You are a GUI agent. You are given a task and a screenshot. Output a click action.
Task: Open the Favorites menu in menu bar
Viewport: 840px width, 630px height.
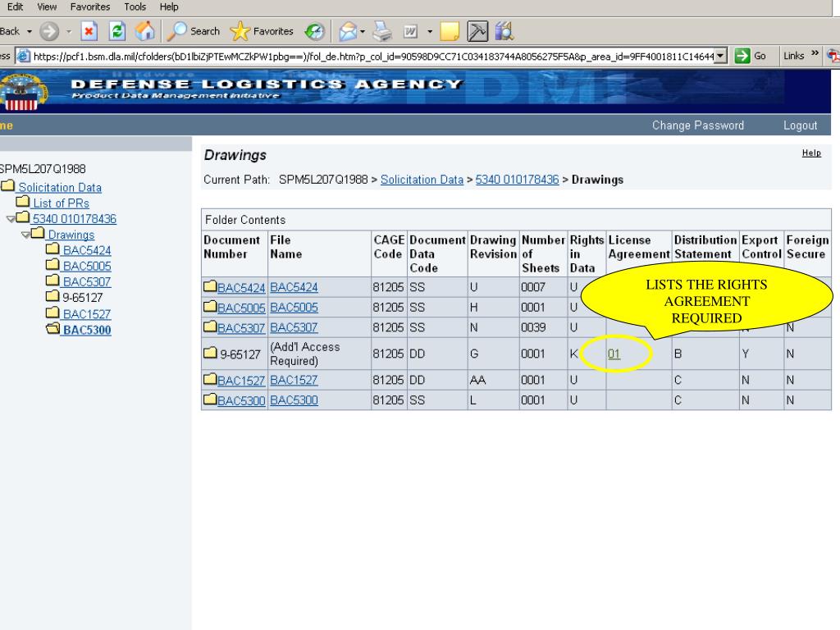pyautogui.click(x=90, y=7)
